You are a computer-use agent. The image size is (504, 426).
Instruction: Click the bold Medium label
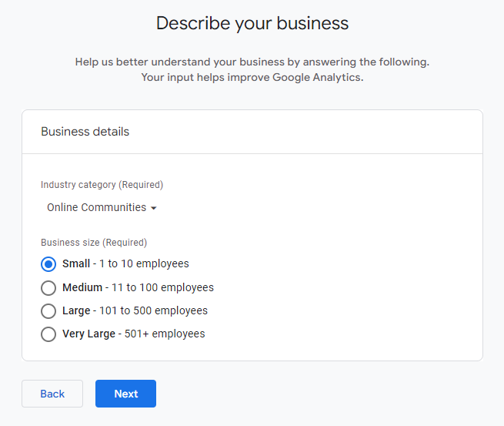pos(82,287)
